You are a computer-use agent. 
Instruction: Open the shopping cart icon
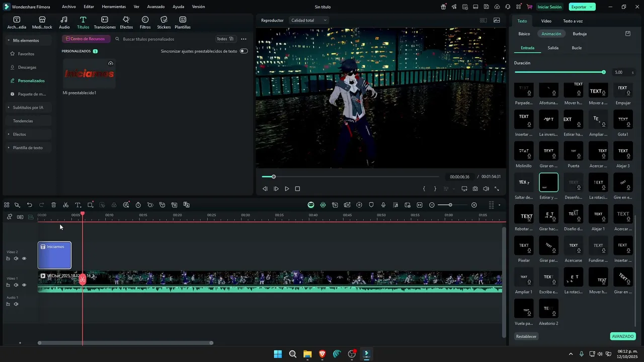pos(529,7)
